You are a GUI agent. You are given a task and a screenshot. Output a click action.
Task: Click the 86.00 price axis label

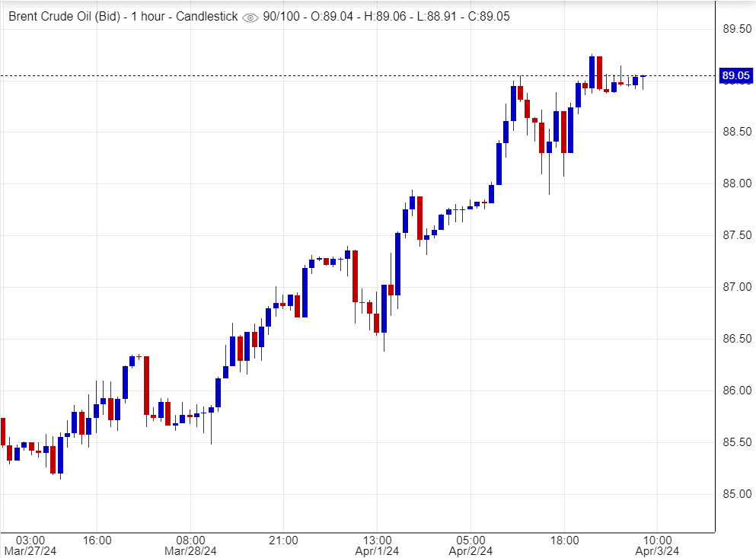pyautogui.click(x=737, y=391)
